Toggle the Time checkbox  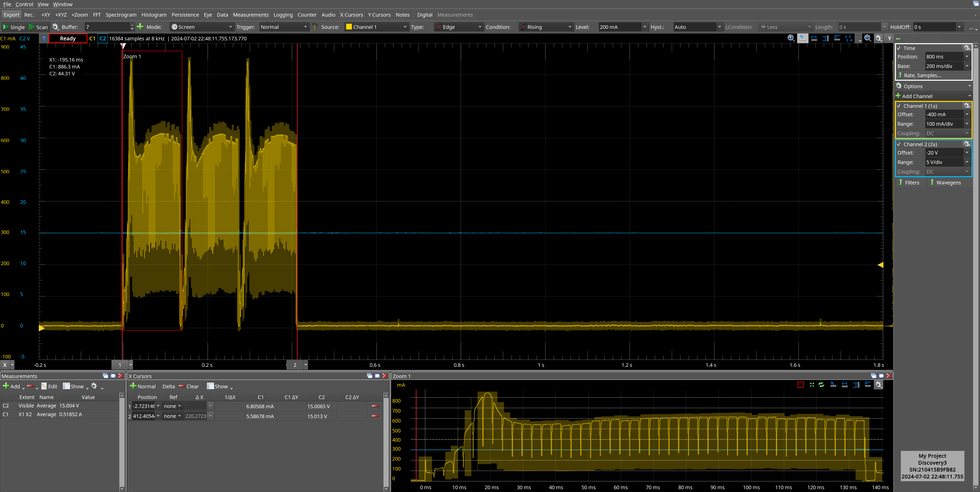coord(899,48)
